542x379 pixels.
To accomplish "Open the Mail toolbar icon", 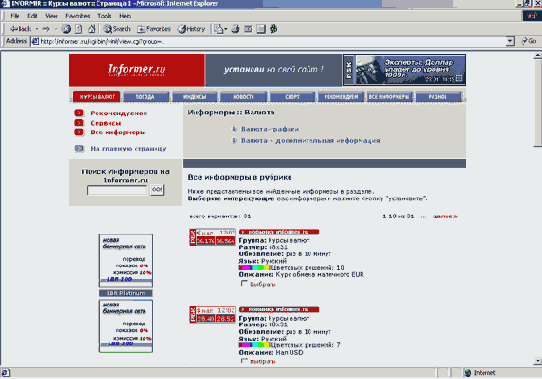I will (x=218, y=29).
